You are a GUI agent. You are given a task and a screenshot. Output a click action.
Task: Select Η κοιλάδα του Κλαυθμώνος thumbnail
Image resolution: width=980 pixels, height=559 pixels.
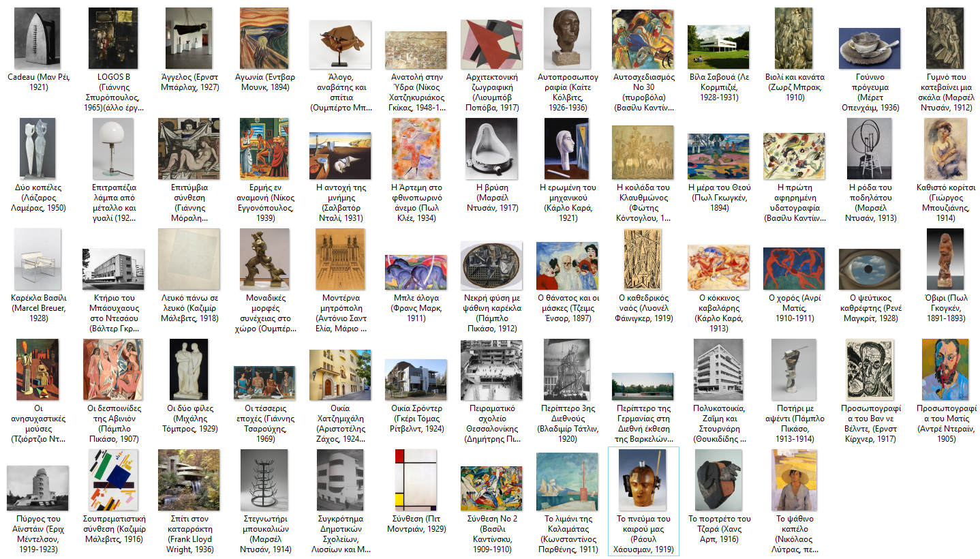[643, 151]
